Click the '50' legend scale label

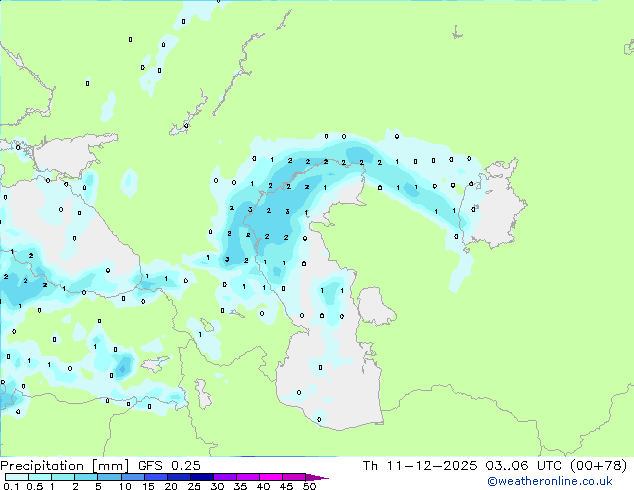pos(309,486)
